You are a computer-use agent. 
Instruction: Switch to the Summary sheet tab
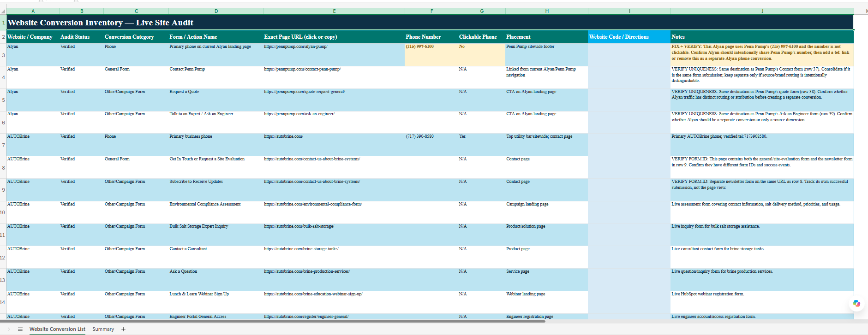[x=103, y=329]
